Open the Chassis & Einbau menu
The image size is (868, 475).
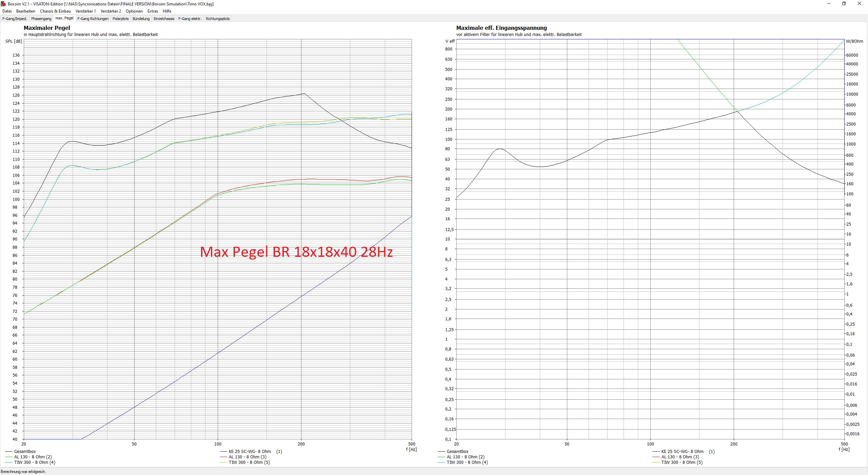(55, 11)
